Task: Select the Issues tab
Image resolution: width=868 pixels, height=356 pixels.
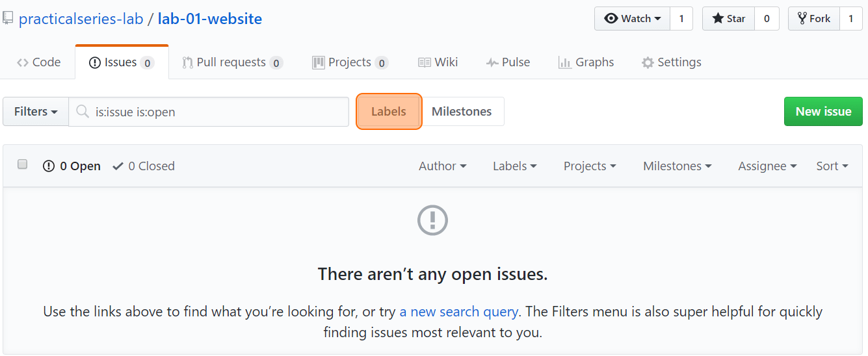Action: pos(122,62)
